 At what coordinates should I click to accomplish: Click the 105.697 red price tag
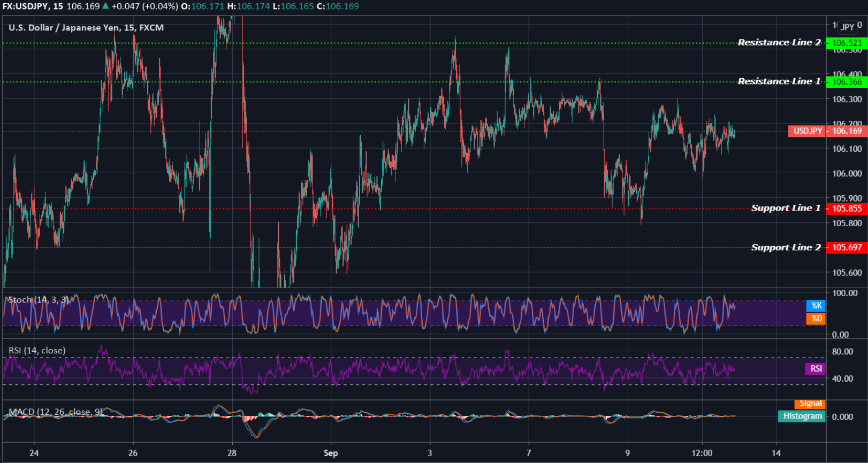click(x=847, y=248)
